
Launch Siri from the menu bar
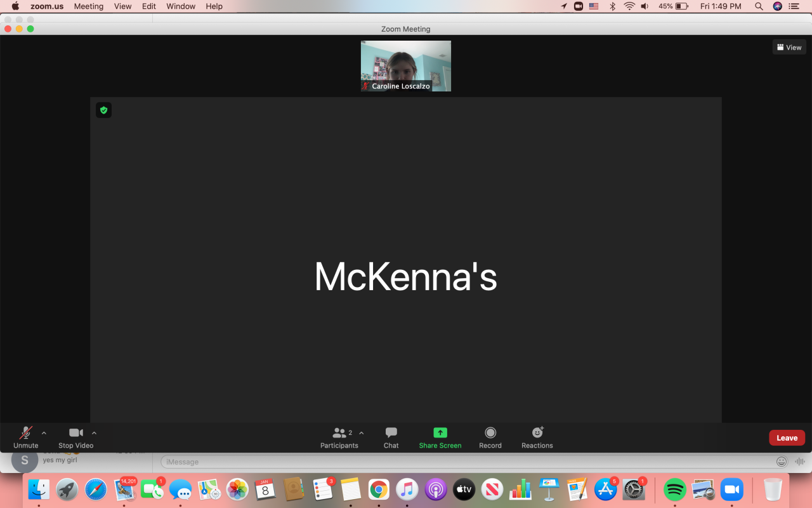tap(778, 6)
